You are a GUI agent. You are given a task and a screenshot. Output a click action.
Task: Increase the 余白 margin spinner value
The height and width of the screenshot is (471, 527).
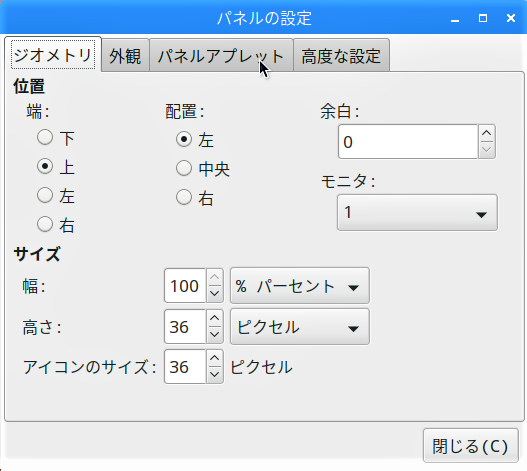click(x=486, y=133)
